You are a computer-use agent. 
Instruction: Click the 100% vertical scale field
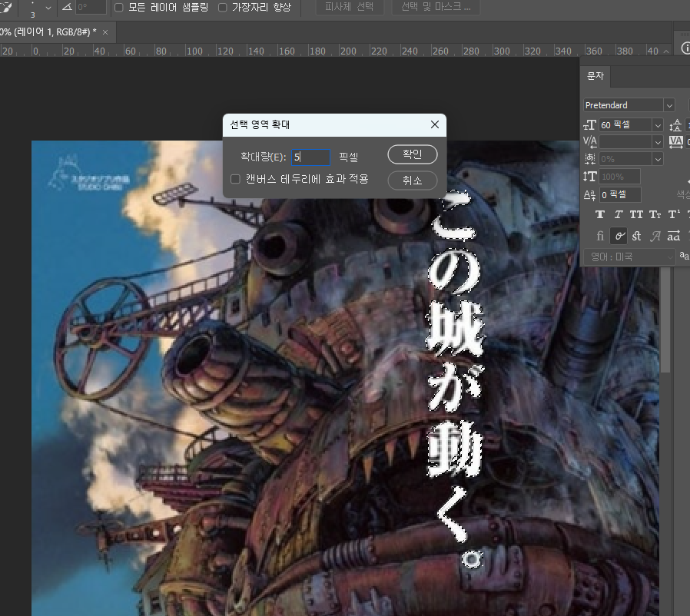[x=619, y=177]
